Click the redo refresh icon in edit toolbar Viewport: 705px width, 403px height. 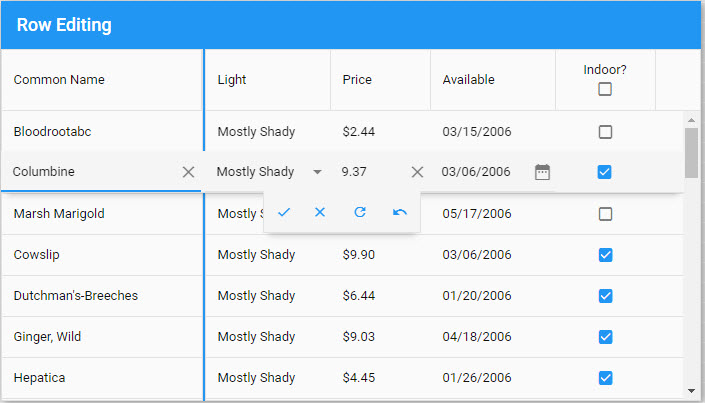tap(360, 212)
